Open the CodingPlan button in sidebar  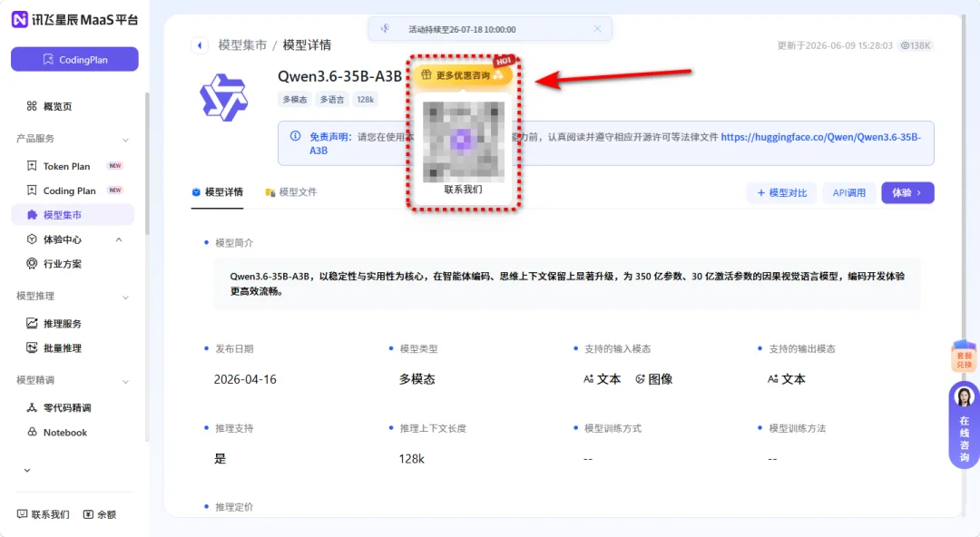point(74,59)
